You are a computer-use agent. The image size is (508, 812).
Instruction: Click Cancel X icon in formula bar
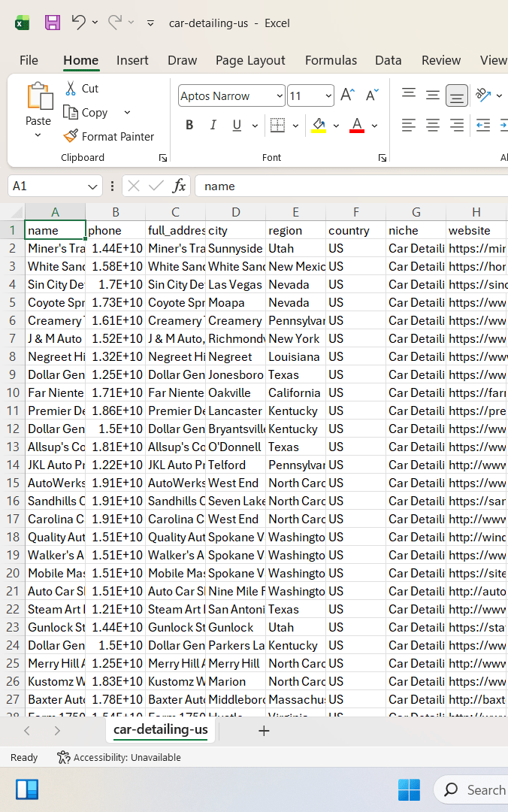click(x=134, y=186)
